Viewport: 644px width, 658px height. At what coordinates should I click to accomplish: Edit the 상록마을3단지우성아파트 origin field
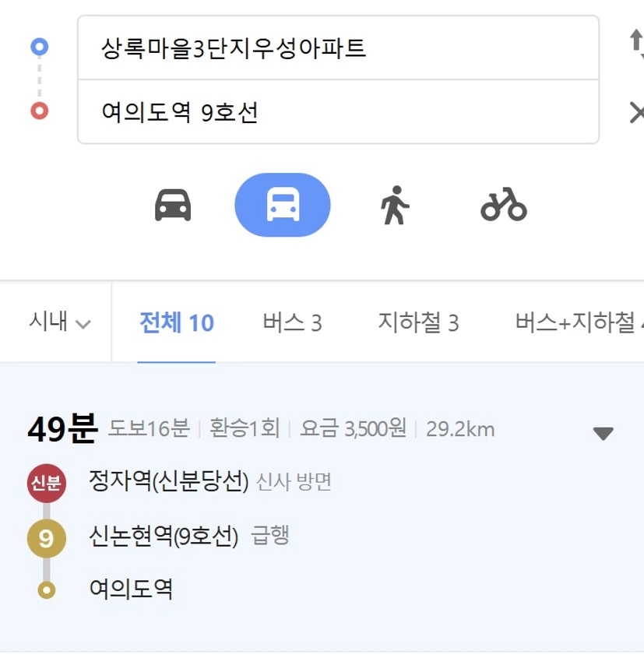click(338, 48)
